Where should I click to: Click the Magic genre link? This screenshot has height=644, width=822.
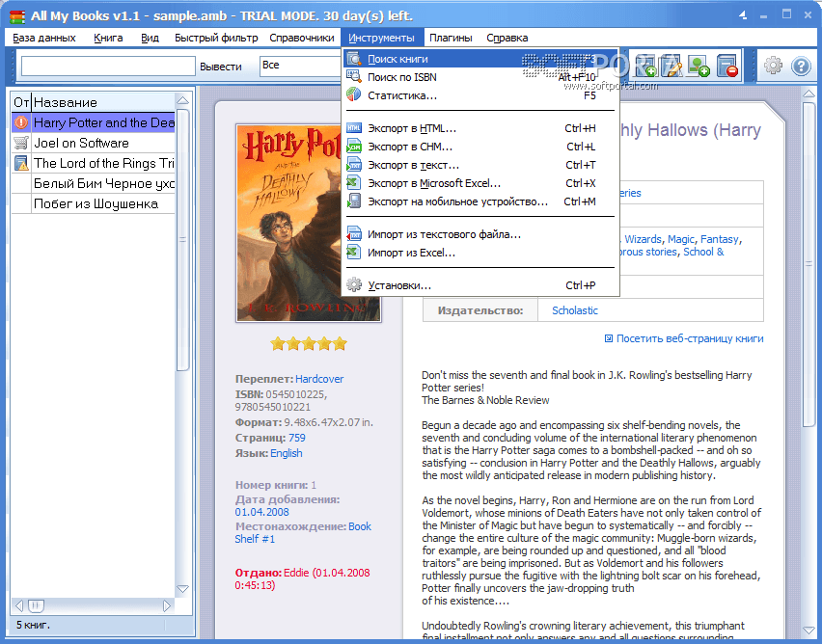point(680,239)
